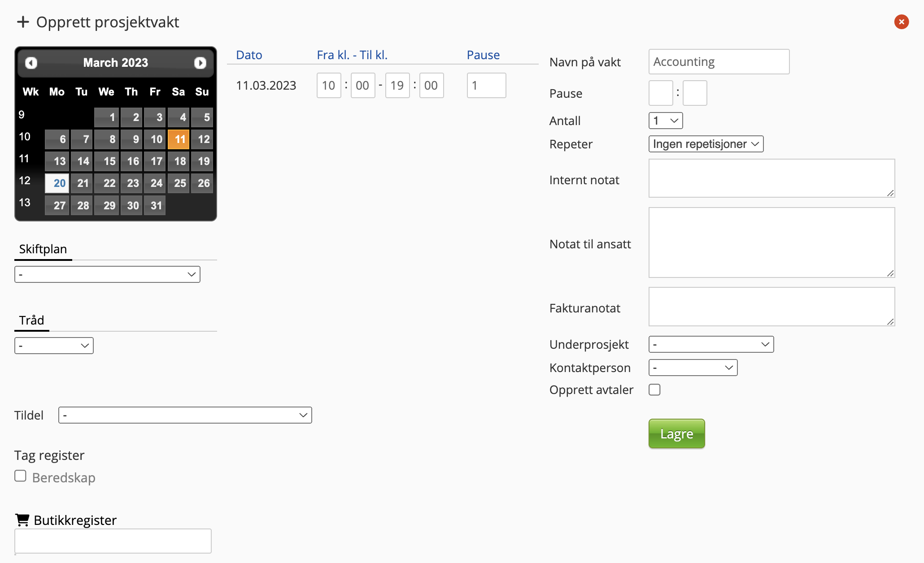Click the plus icon beside Opprett prosjektvakt
The height and width of the screenshot is (563, 924).
pyautogui.click(x=23, y=22)
